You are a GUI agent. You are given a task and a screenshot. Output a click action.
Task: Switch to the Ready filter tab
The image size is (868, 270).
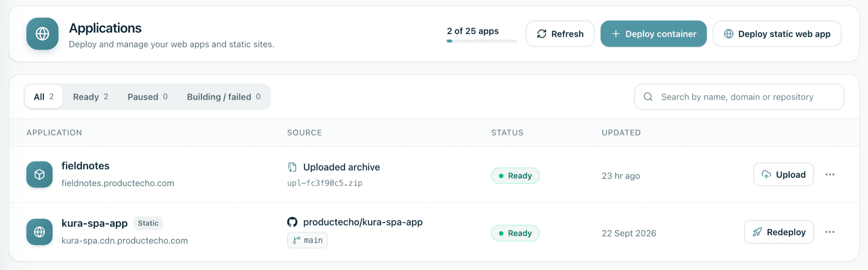91,97
